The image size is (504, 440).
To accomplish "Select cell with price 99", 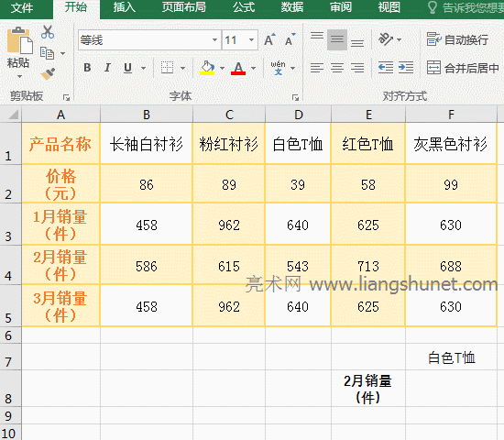I will click(451, 184).
